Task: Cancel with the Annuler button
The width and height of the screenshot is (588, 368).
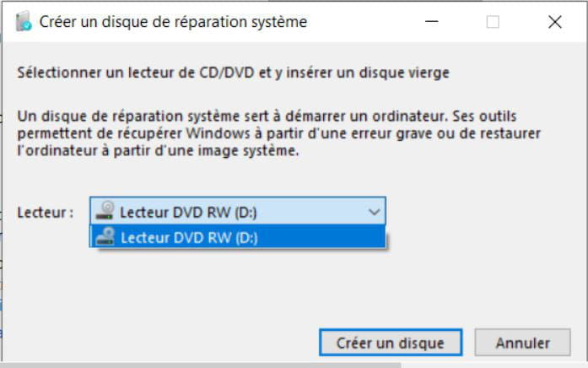Action: 522,343
